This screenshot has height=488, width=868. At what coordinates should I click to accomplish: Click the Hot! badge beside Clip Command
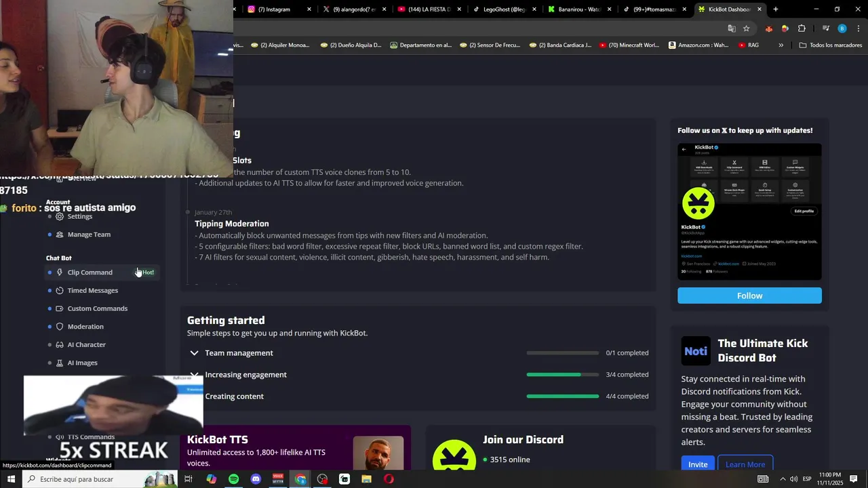point(145,272)
